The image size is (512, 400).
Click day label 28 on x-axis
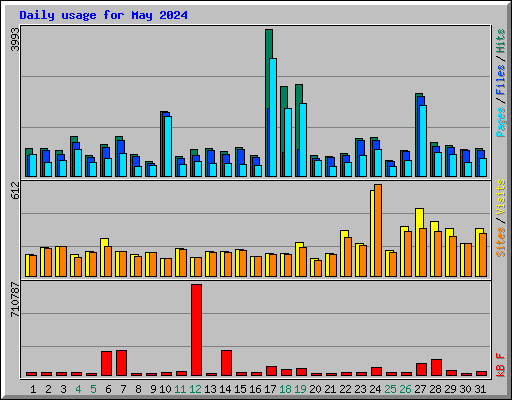(x=435, y=389)
